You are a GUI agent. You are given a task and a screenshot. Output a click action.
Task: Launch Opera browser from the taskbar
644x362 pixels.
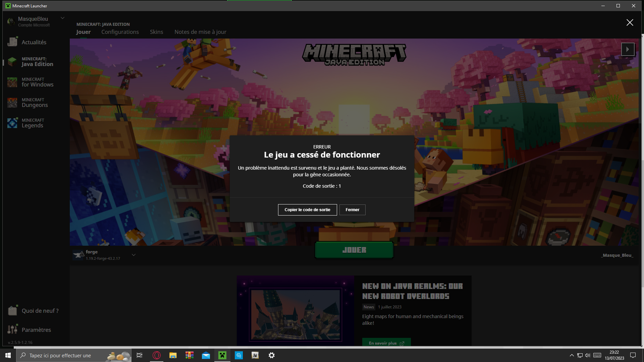click(x=157, y=355)
